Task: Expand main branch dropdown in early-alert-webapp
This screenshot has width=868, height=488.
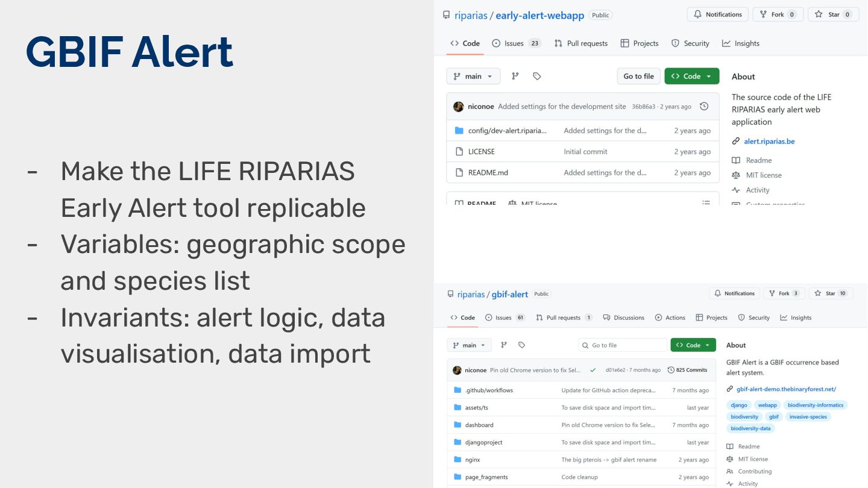Action: point(473,76)
